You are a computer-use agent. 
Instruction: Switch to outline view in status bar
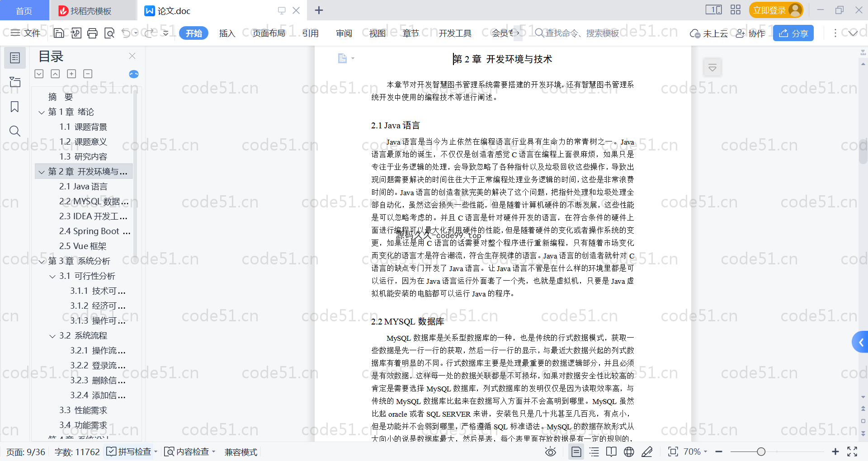pos(594,452)
